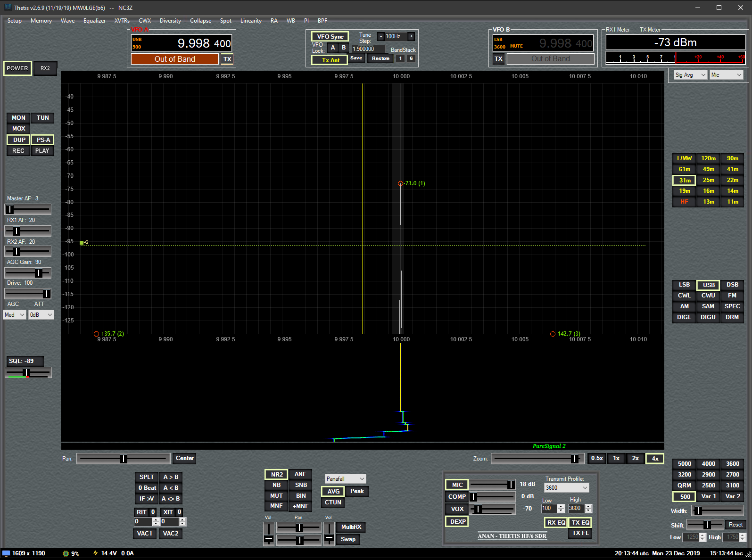Toggle NR2 noise reduction

point(277,475)
